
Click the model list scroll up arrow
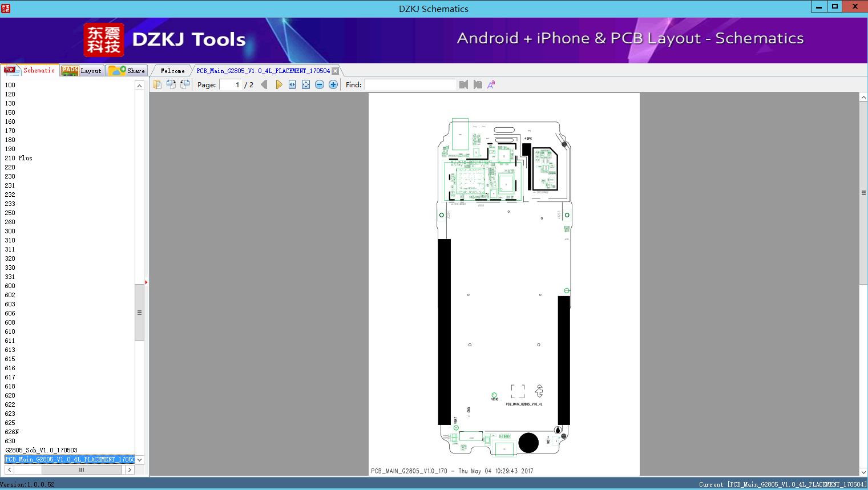coord(139,86)
